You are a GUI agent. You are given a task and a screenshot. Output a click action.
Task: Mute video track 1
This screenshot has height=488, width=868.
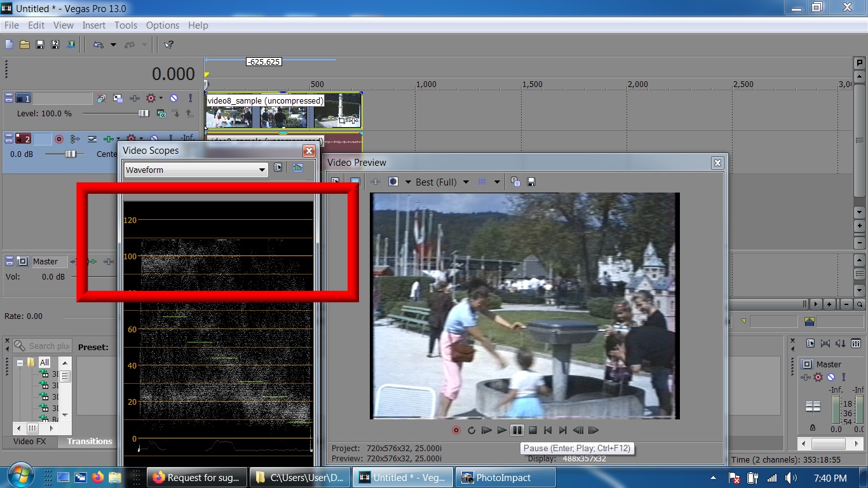coord(173,98)
